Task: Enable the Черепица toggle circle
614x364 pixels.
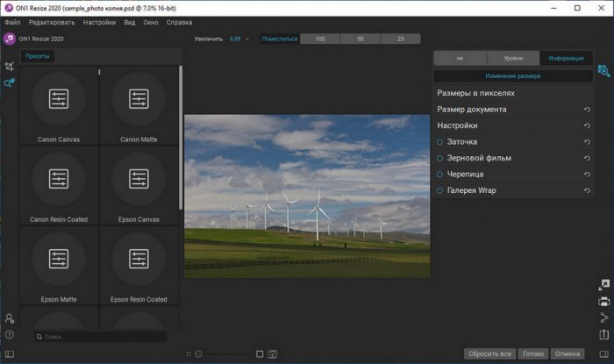Action: tap(439, 175)
